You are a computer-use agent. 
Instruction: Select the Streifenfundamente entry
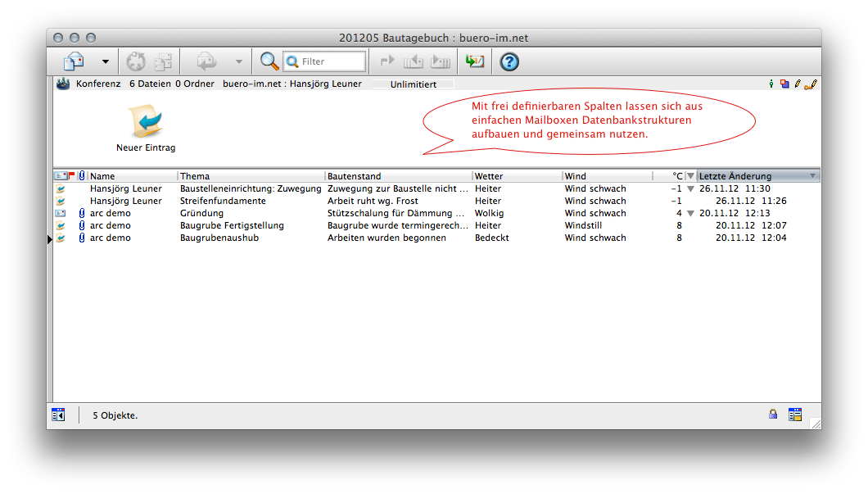(223, 201)
